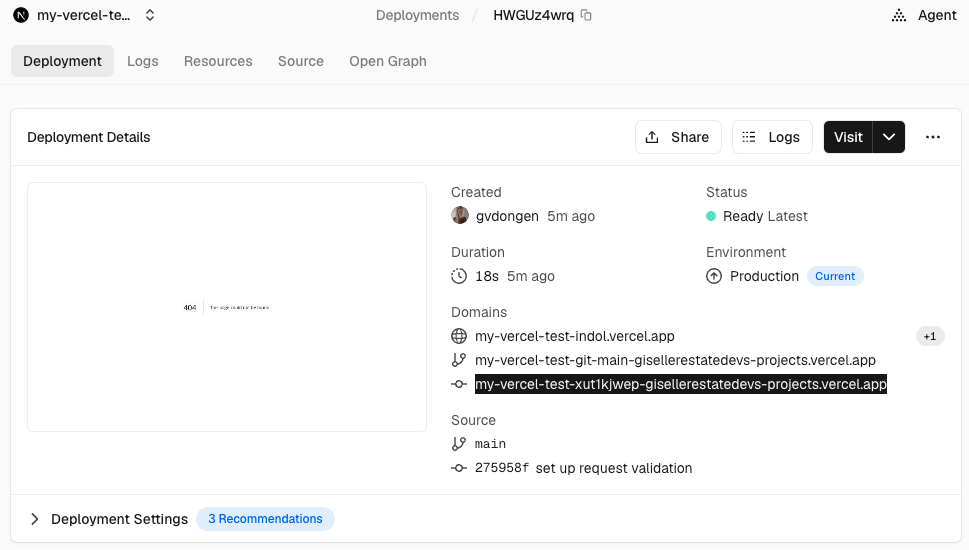The height and width of the screenshot is (550, 969).
Task: Open Logs button in Deployment Details
Action: 772,137
